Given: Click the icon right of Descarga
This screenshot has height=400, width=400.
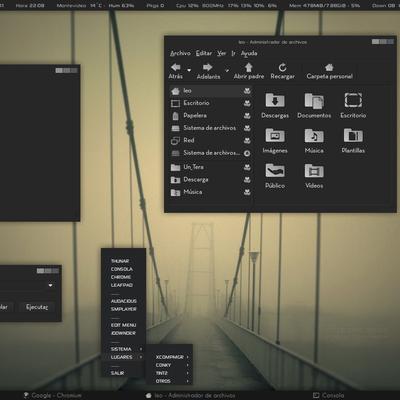Looking at the screenshot, I should pos(247,180).
